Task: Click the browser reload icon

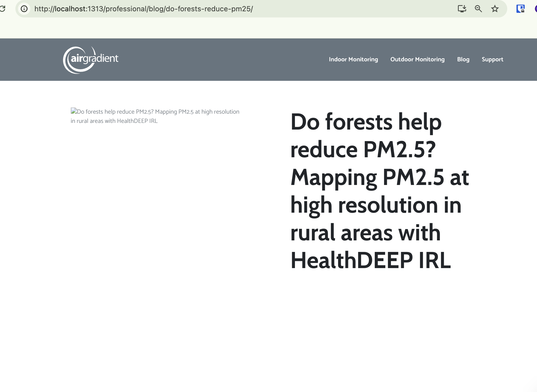Action: 2,9
